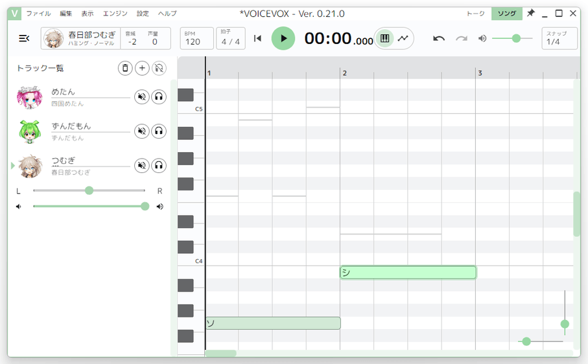Adjust the vertical zoom slider handle
Viewport: 588px width, 364px height.
pyautogui.click(x=565, y=324)
